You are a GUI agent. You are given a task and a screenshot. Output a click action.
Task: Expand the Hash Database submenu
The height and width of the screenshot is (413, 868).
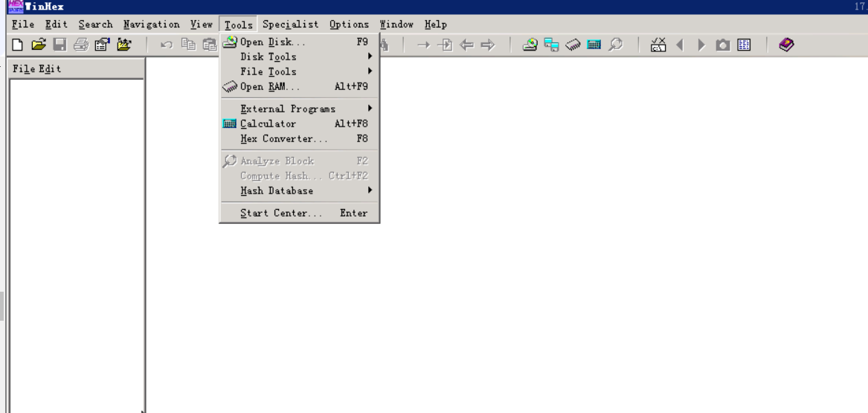pos(300,191)
